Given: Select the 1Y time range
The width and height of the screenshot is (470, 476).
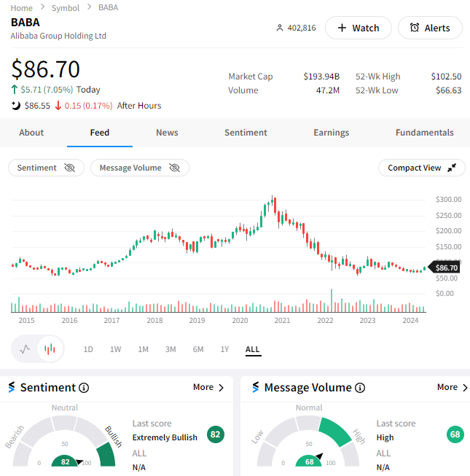Looking at the screenshot, I should [x=225, y=349].
